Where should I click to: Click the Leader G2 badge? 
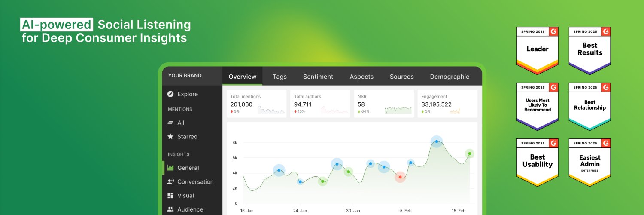pos(538,51)
